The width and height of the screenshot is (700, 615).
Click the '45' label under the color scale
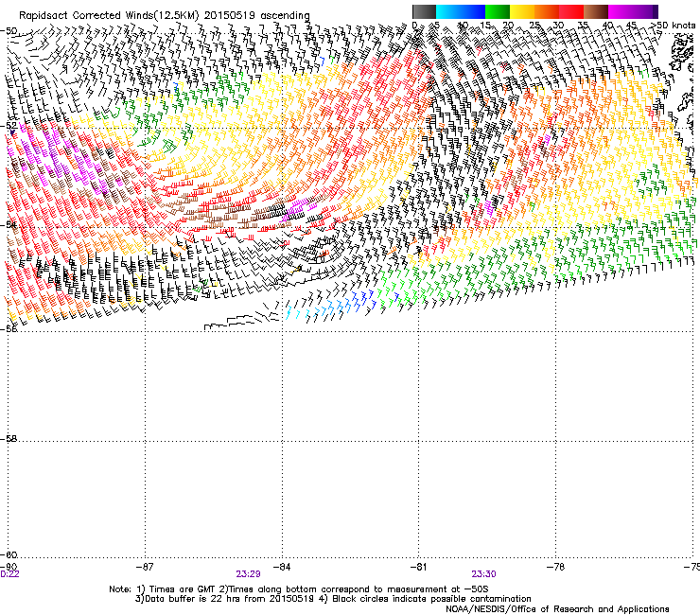tap(631, 25)
